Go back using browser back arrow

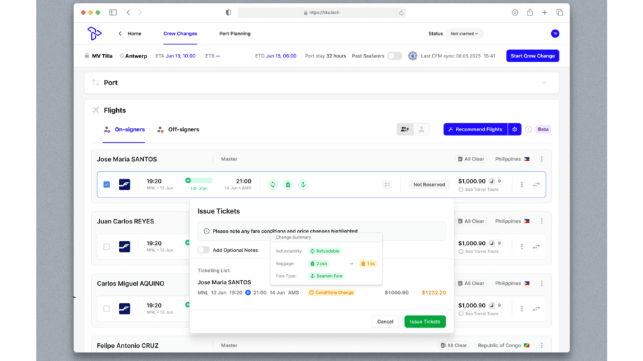pyautogui.click(x=128, y=12)
